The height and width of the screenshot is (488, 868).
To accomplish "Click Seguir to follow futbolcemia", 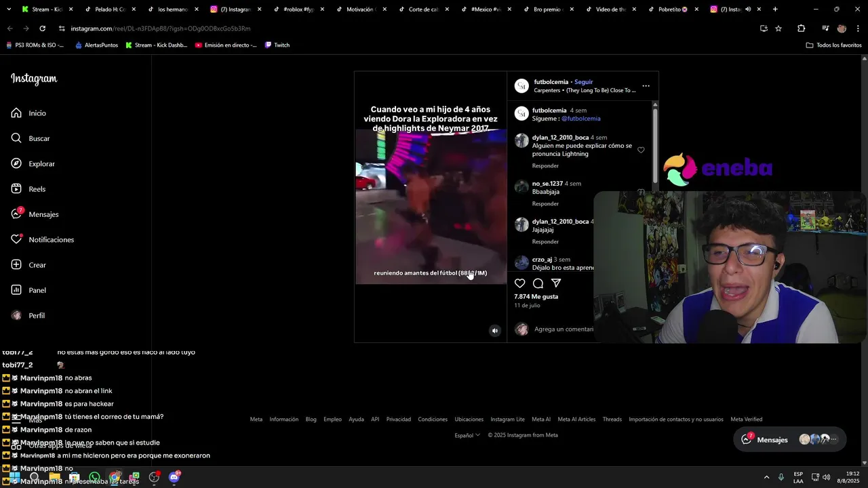I will click(x=583, y=82).
